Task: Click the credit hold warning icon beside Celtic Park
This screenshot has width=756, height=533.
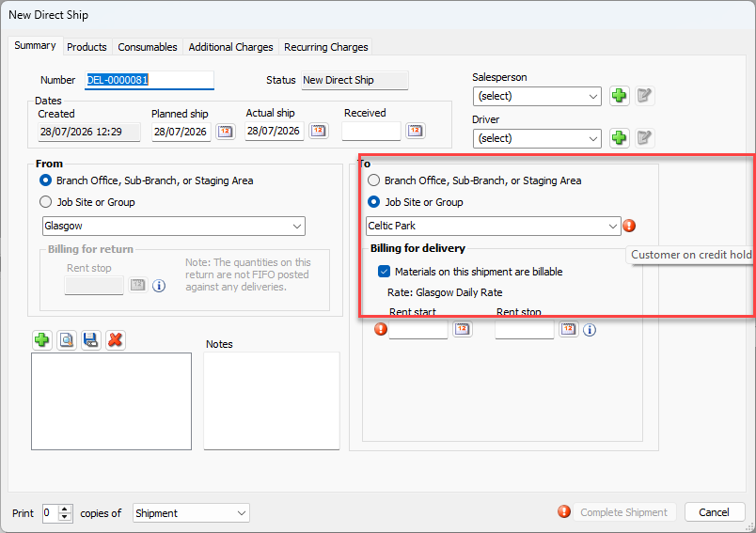Action: 629,226
